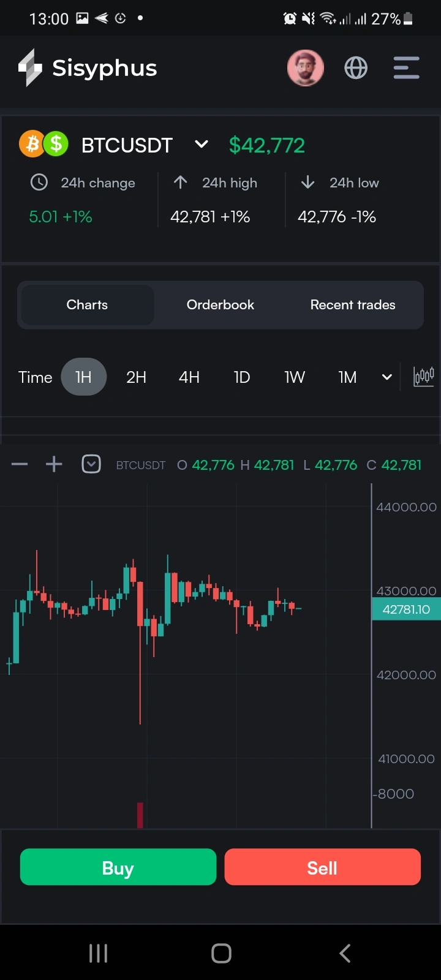Zoom out chart with minus icon
The image size is (441, 980).
[x=20, y=465]
